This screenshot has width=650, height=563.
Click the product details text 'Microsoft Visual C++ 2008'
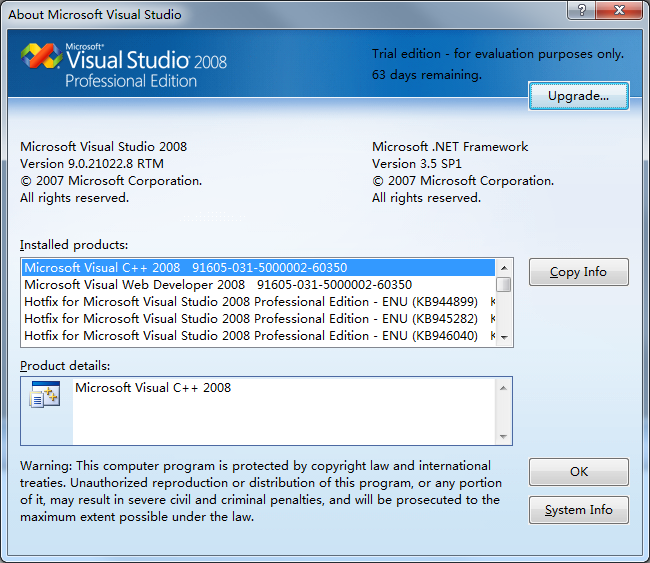pyautogui.click(x=153, y=388)
